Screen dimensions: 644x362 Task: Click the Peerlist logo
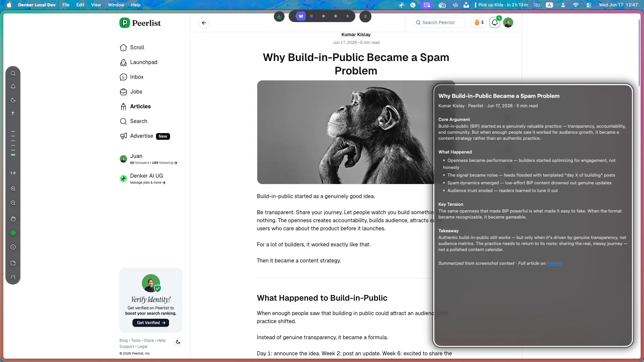140,23
